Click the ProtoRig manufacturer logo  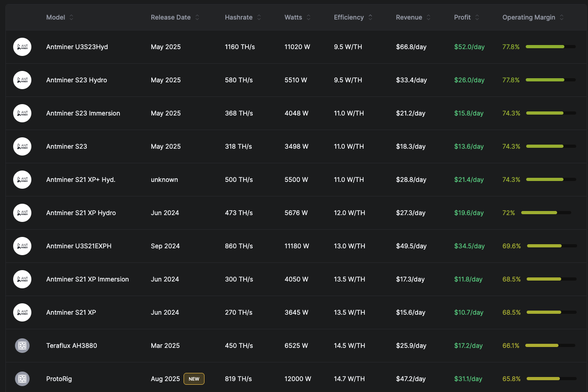pos(22,379)
